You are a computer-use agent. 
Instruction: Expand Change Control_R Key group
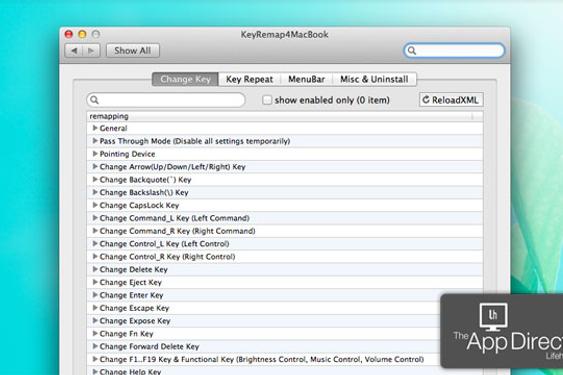[x=95, y=256]
